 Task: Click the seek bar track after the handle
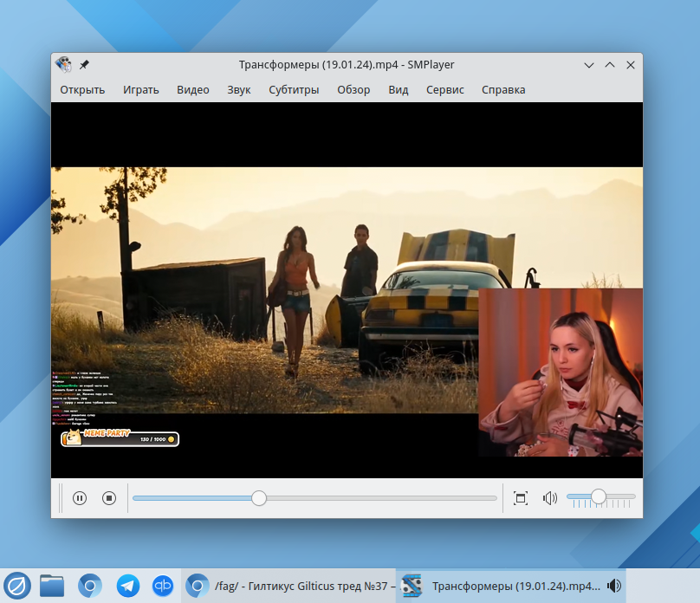tap(382, 497)
